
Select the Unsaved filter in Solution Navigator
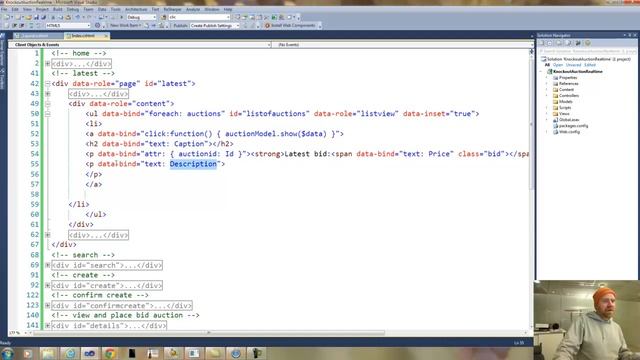tap(573, 65)
